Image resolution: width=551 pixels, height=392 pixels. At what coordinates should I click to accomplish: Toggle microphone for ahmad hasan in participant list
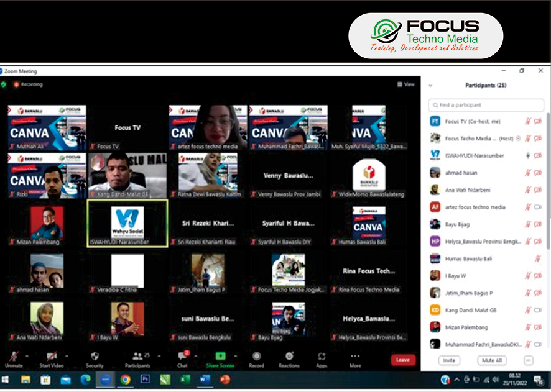(527, 173)
